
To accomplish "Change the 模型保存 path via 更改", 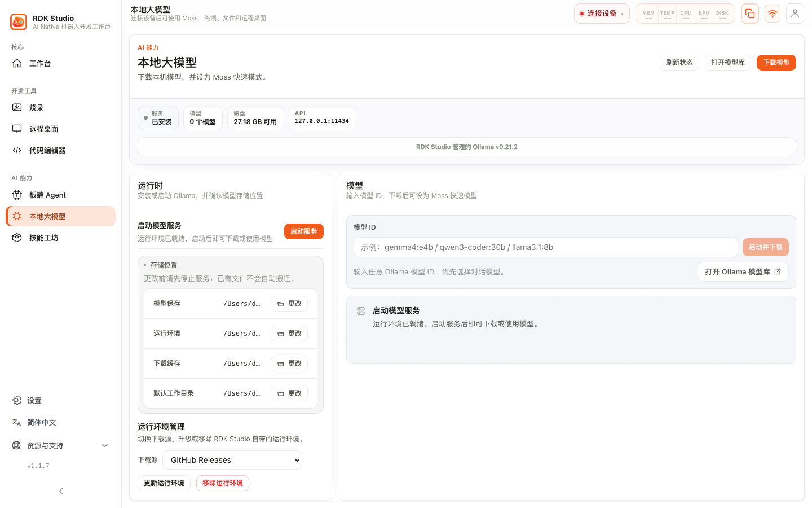I will coord(289,304).
